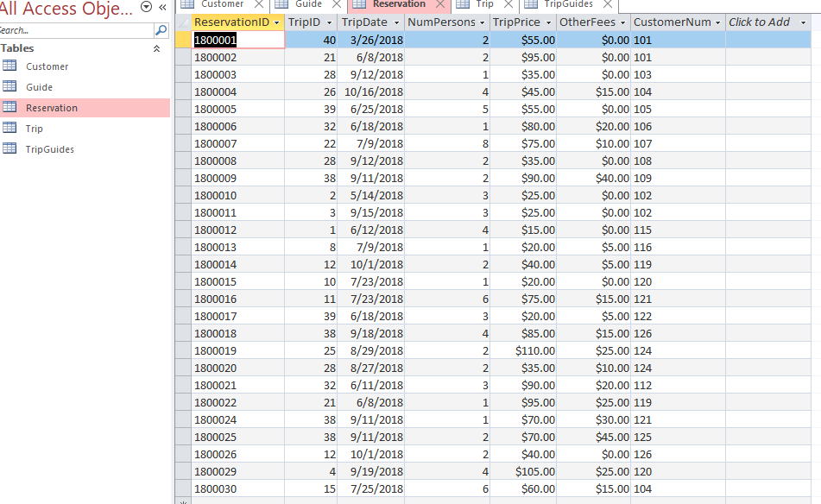Close the TripGuides tab
Viewport: 821px width, 504px height.
point(608,4)
